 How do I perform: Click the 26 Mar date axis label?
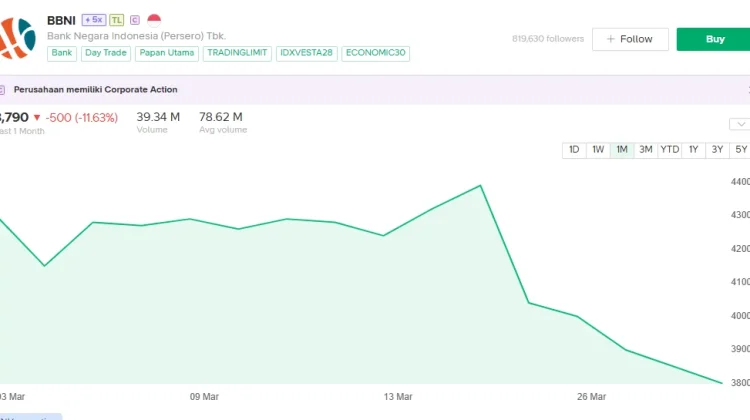click(591, 397)
